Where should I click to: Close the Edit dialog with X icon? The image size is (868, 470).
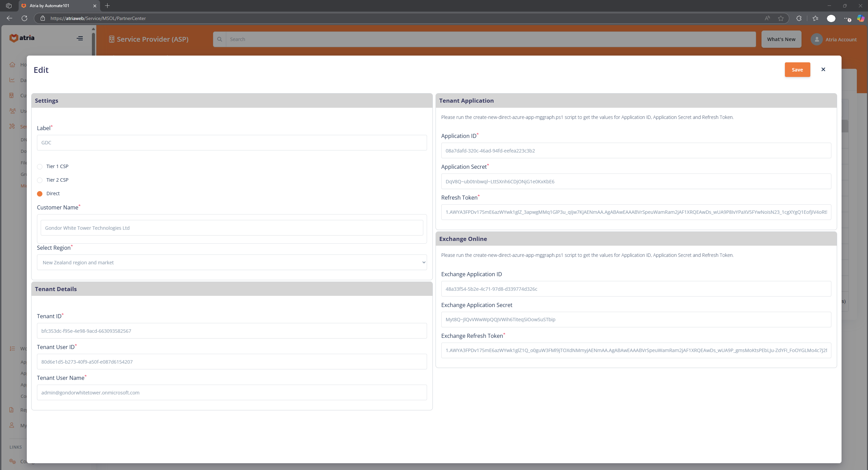823,69
